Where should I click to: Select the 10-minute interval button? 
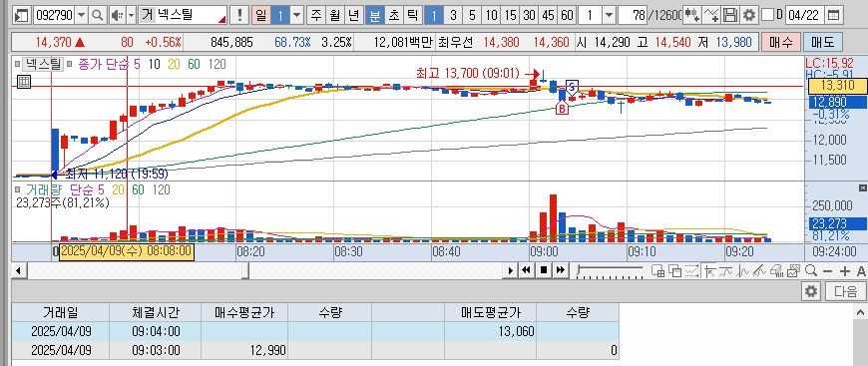pyautogui.click(x=491, y=15)
